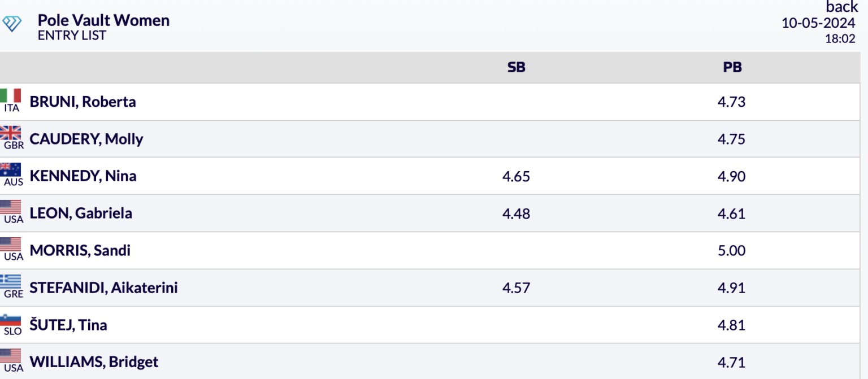Screen dimensions: 868x379
Task: Click the Pole Vault Women title
Action: (103, 20)
